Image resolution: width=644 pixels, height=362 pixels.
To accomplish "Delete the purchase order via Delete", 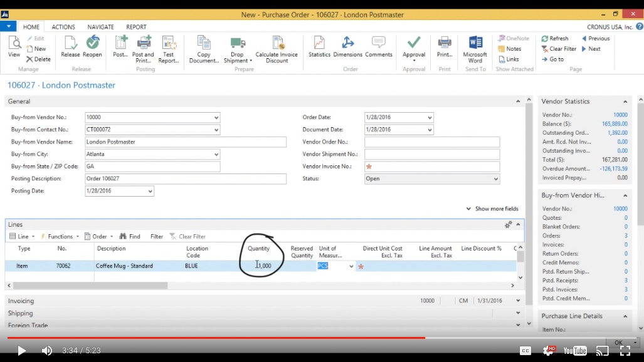I will [x=39, y=59].
